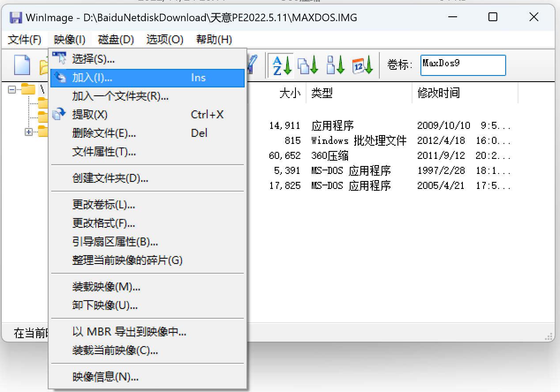Open the 选项(O) menu
Image resolution: width=560 pixels, height=392 pixels.
click(165, 40)
